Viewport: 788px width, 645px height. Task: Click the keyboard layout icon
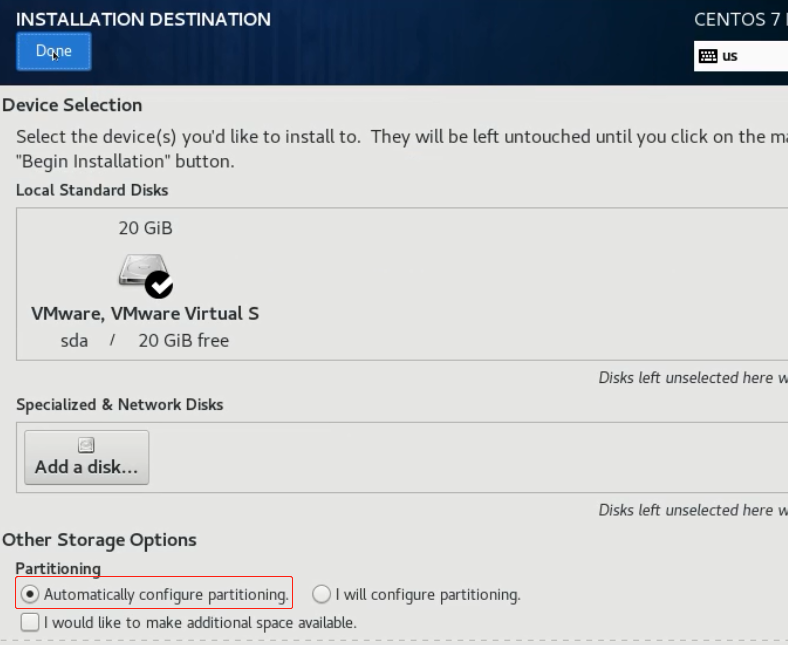click(708, 56)
